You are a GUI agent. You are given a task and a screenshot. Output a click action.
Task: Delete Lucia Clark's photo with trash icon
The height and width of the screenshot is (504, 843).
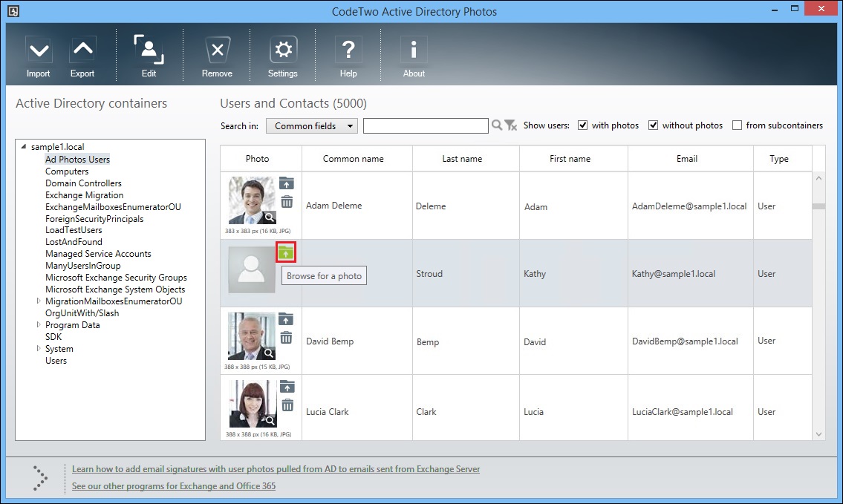click(287, 405)
